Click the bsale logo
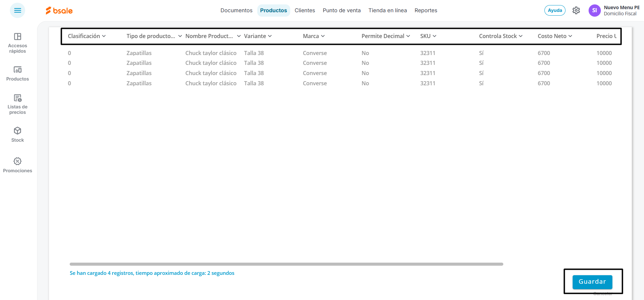This screenshot has width=644, height=300. point(59,11)
